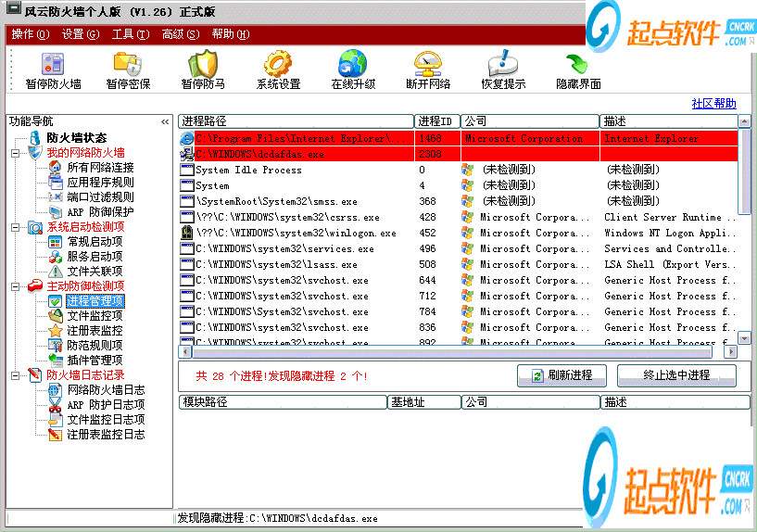Select the winlogon.exe process row
The width and height of the screenshot is (757, 532).
pos(458,234)
